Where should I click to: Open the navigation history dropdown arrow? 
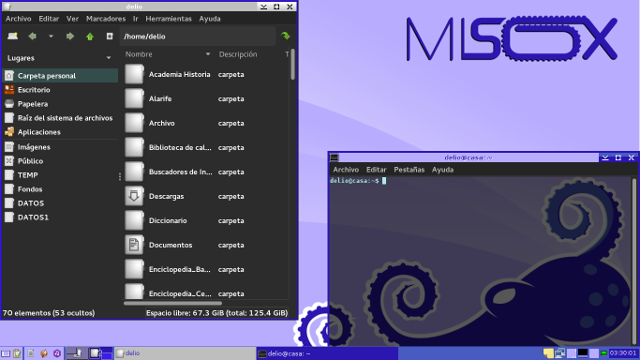click(51, 36)
